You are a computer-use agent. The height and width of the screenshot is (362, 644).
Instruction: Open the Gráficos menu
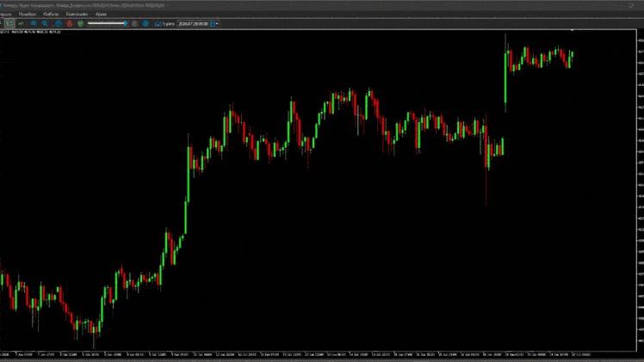click(x=52, y=14)
